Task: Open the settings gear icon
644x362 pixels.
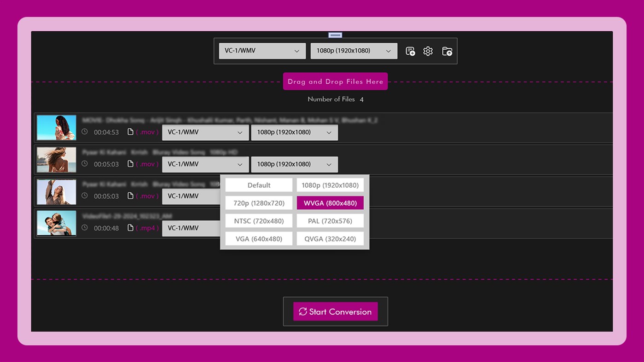Action: click(428, 51)
